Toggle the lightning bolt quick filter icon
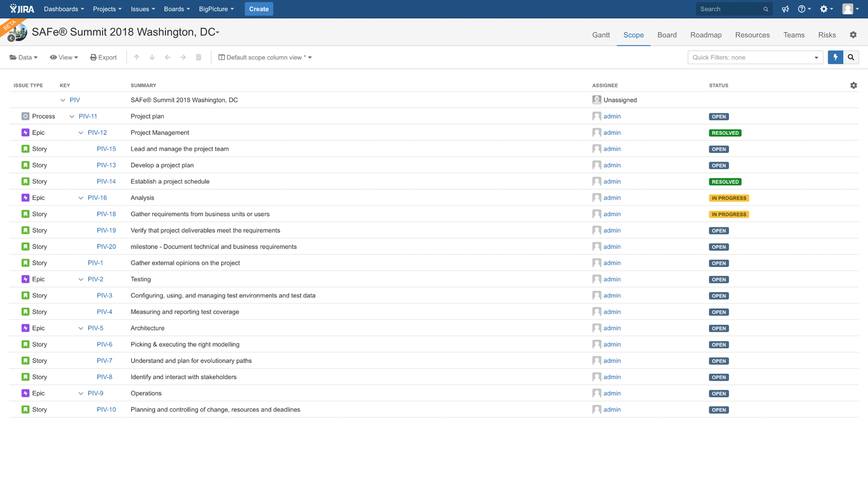This screenshot has width=868, height=493. (835, 57)
